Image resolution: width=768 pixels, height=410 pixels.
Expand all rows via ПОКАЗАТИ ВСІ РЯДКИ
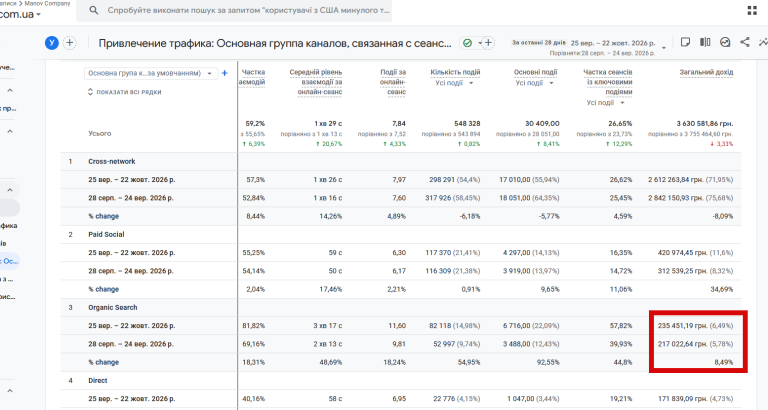(124, 92)
